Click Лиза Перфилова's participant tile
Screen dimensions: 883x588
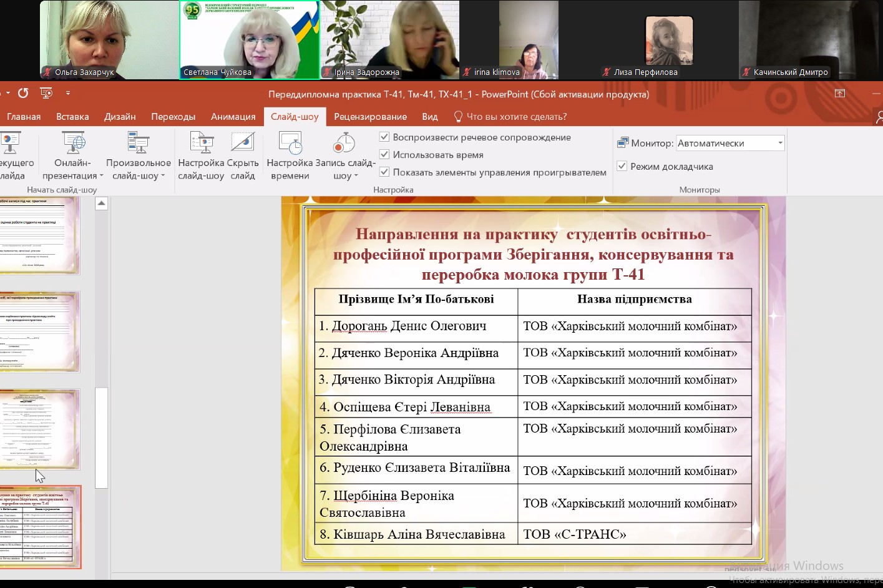[668, 40]
